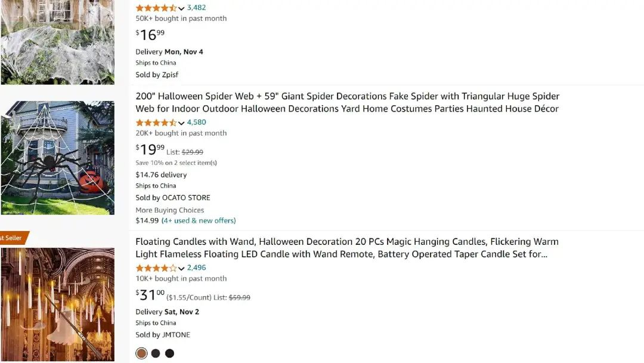Click star rating of the 3,482-review item
The height and width of the screenshot is (363, 644).
pos(156,8)
